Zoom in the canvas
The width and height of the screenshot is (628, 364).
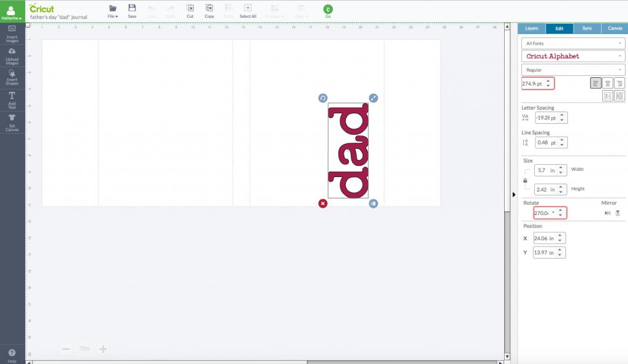pyautogui.click(x=103, y=349)
